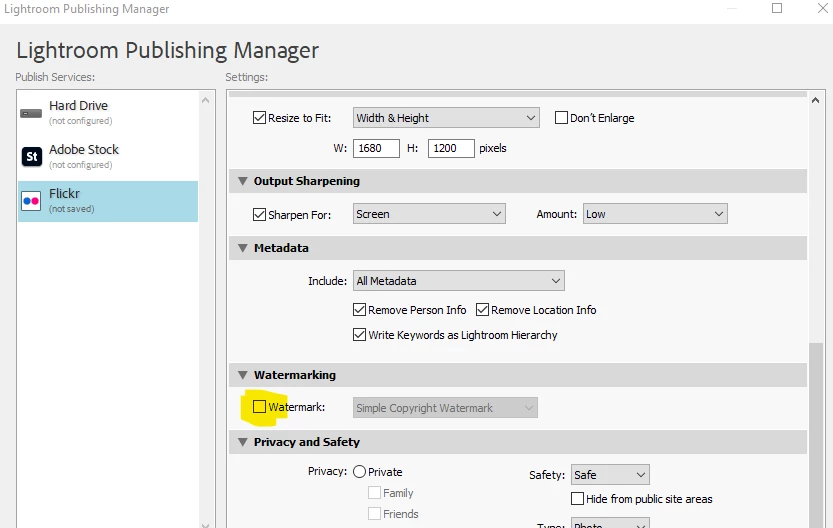This screenshot has height=528, width=833.
Task: Select the Hard Drive publish service label
Action: tap(79, 106)
